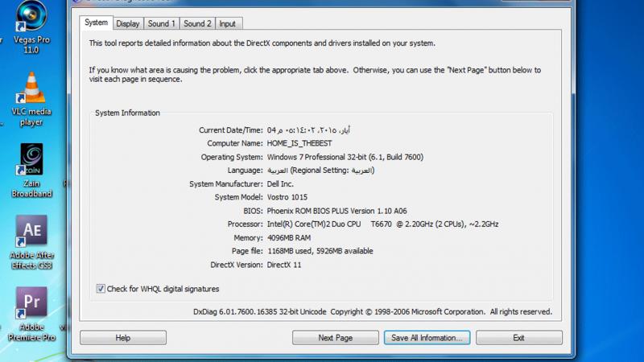Screen dimensions: 644x362
Task: Click Save All Information button
Action: click(x=427, y=337)
